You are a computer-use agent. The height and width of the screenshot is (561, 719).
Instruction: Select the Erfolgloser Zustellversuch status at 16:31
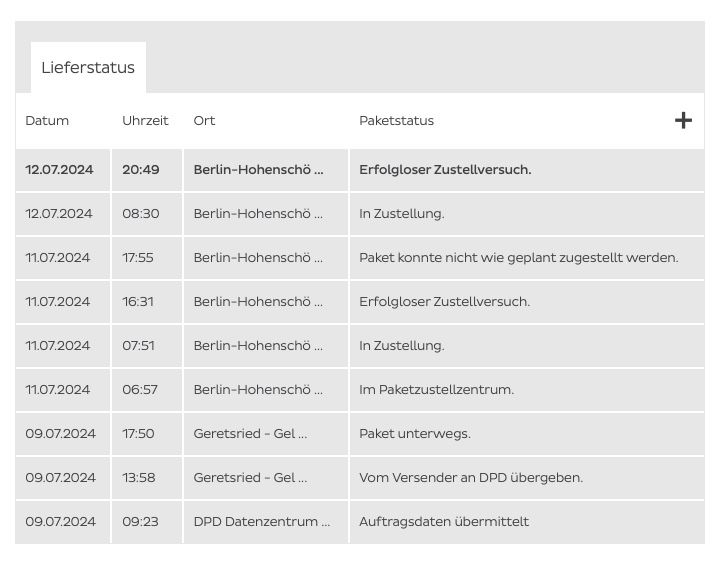444,302
